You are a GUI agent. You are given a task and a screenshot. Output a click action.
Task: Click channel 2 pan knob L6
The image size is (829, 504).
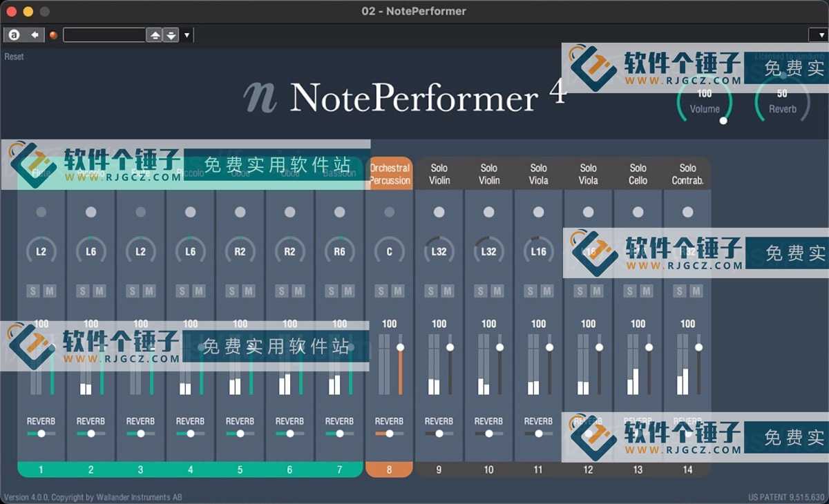91,251
